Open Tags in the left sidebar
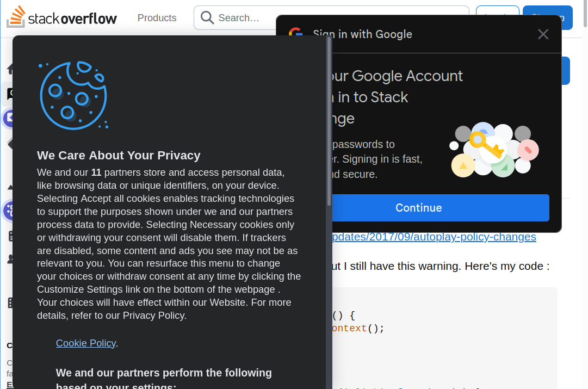The height and width of the screenshot is (389, 588). point(8,144)
